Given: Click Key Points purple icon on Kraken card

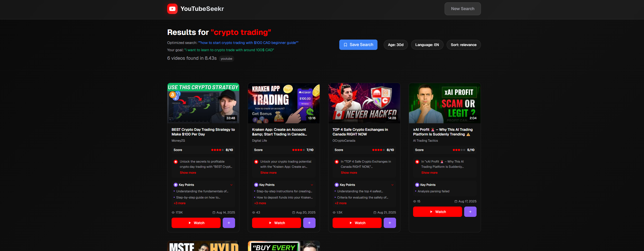Looking at the screenshot, I should tap(256, 185).
